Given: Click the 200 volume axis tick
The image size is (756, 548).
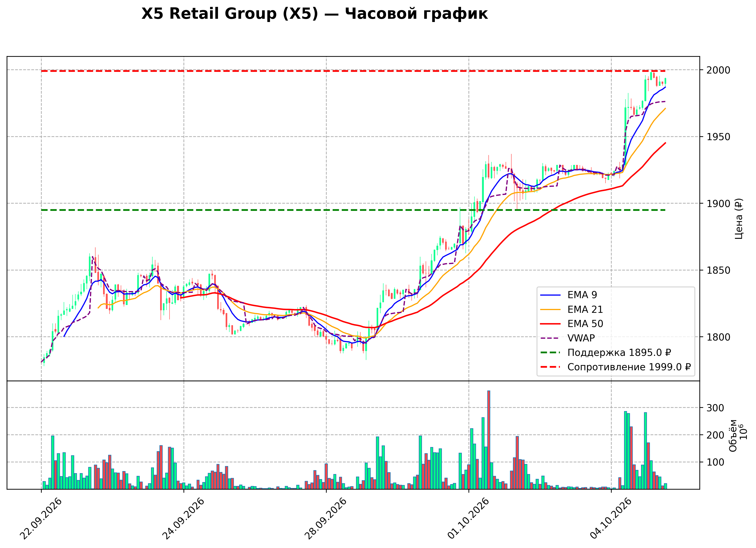Looking at the screenshot, I should pyautogui.click(x=715, y=435).
